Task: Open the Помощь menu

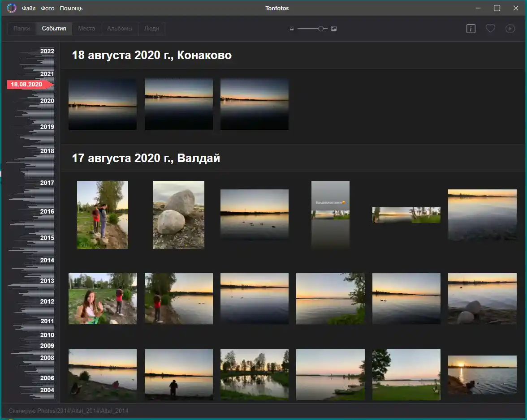Action: [71, 9]
